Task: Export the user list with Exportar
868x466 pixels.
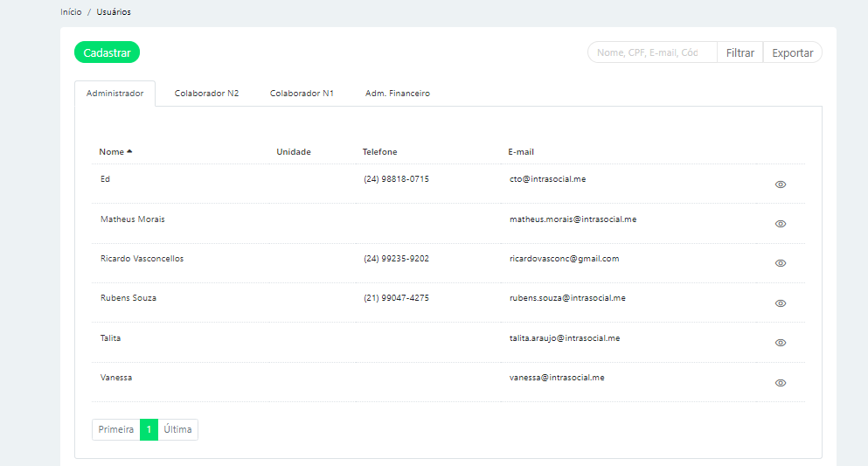Action: tap(792, 52)
